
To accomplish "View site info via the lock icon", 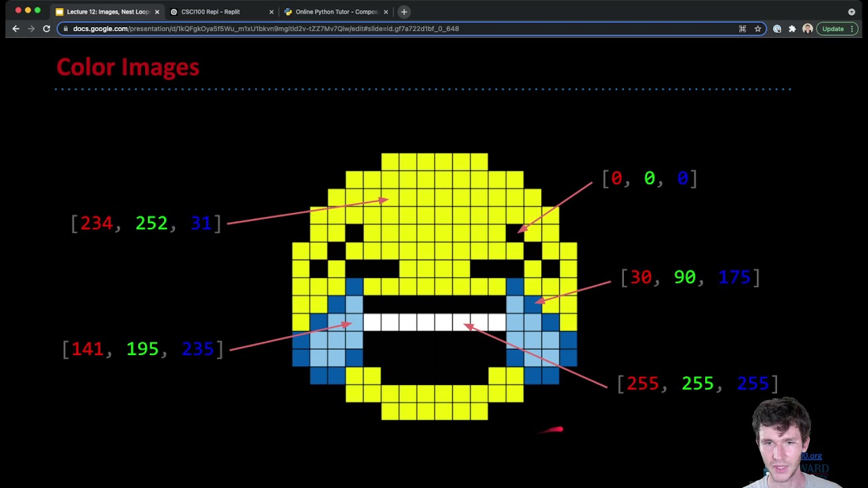I will pyautogui.click(x=65, y=28).
